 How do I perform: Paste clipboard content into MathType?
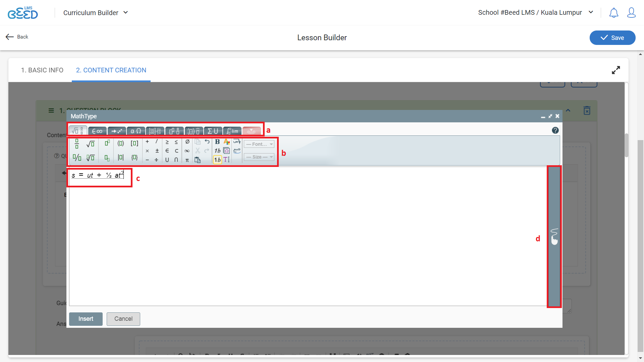coord(198,160)
